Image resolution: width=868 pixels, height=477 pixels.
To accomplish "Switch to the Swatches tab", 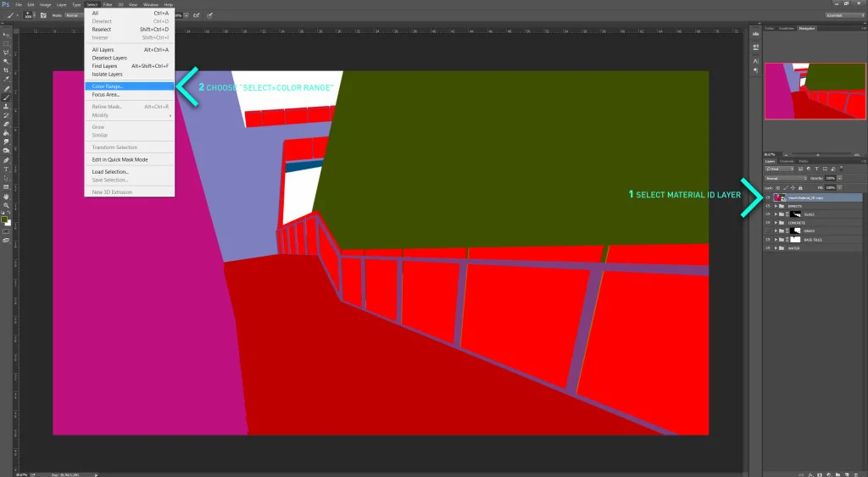I will 786,28.
